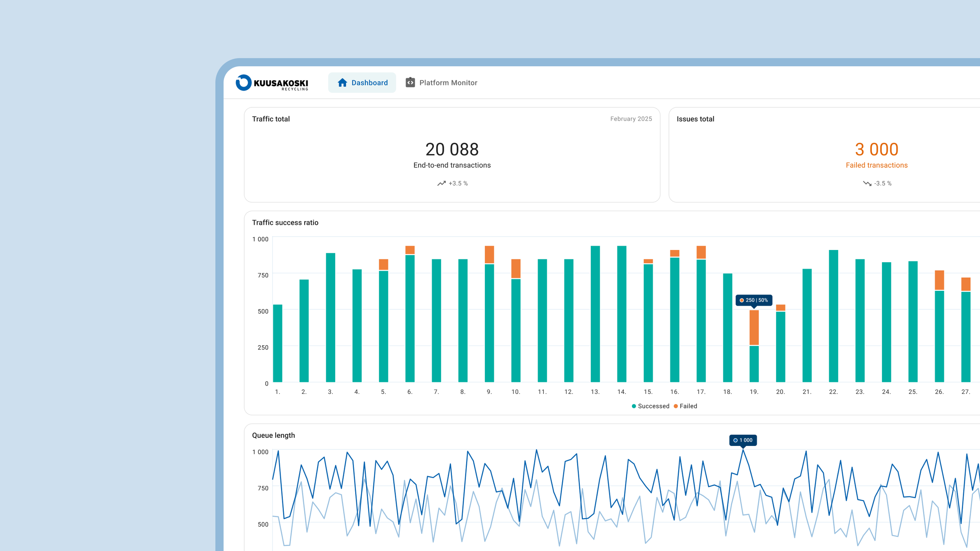This screenshot has width=980, height=551.
Task: Click the Issues total card title
Action: 695,119
